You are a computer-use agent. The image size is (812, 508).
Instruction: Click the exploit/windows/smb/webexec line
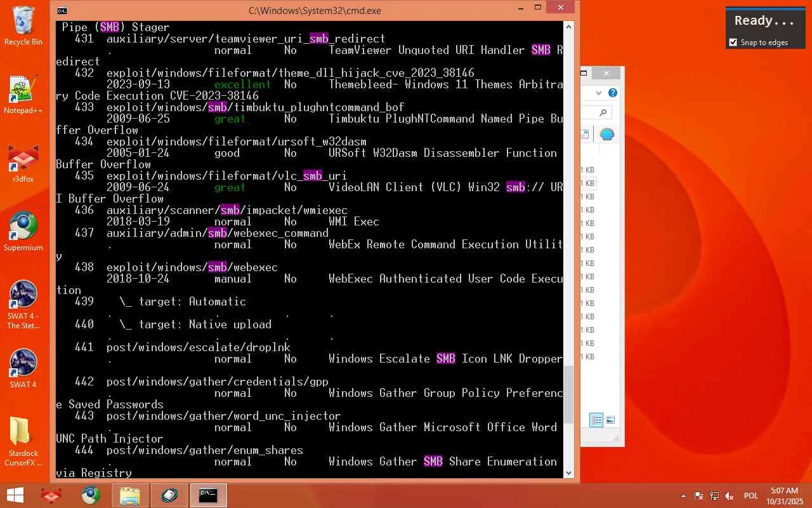pyautogui.click(x=192, y=267)
